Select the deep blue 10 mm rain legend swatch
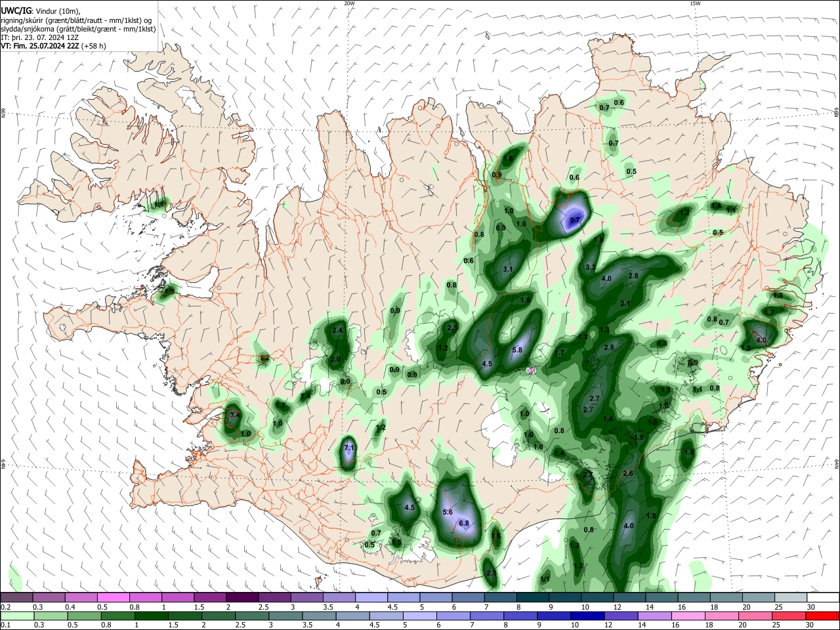Viewport: 840px width, 630px height. (x=587, y=616)
